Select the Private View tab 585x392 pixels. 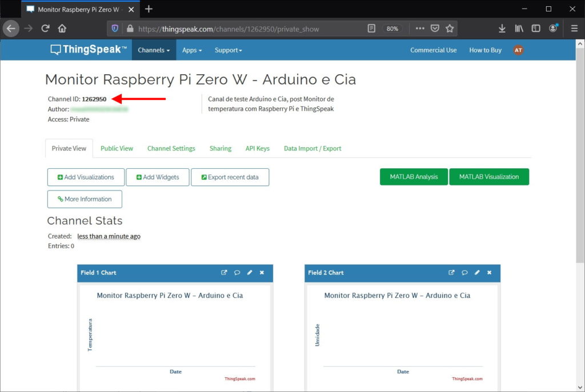(x=69, y=148)
